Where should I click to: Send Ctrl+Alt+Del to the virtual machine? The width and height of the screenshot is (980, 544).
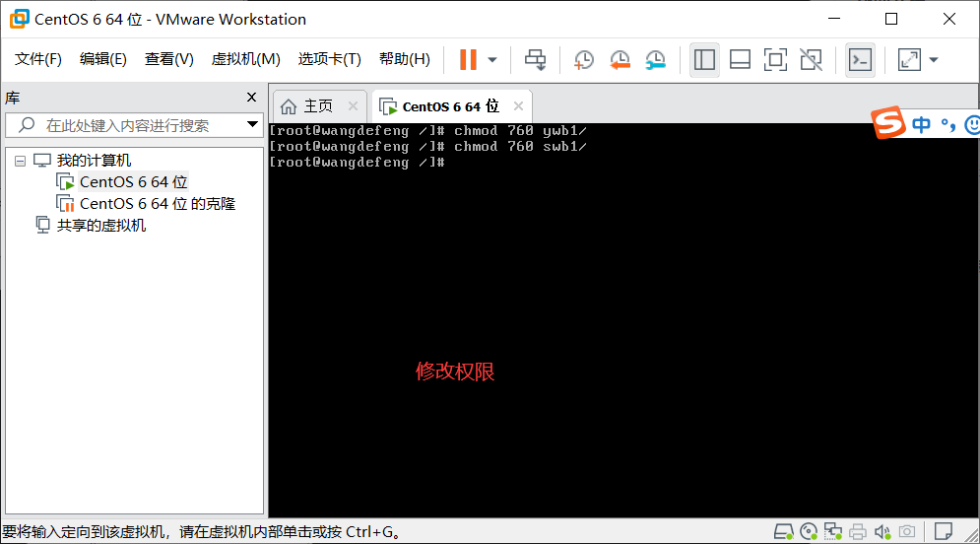tap(535, 60)
